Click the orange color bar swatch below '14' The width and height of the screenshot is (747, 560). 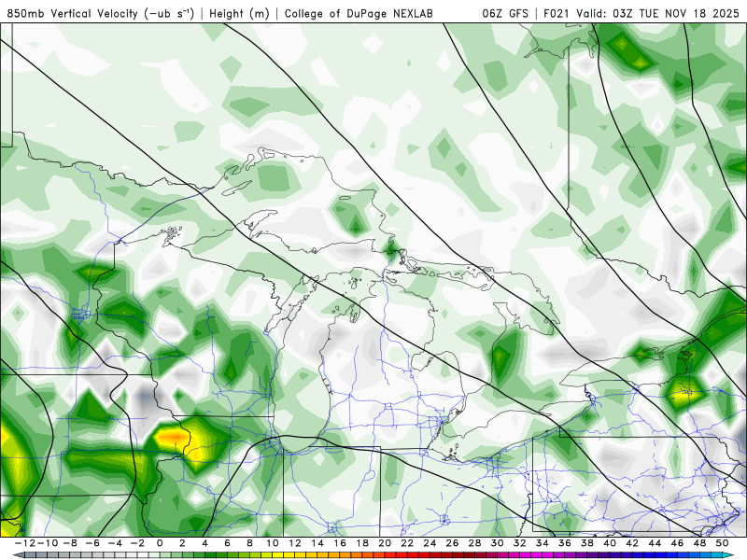pos(323,555)
